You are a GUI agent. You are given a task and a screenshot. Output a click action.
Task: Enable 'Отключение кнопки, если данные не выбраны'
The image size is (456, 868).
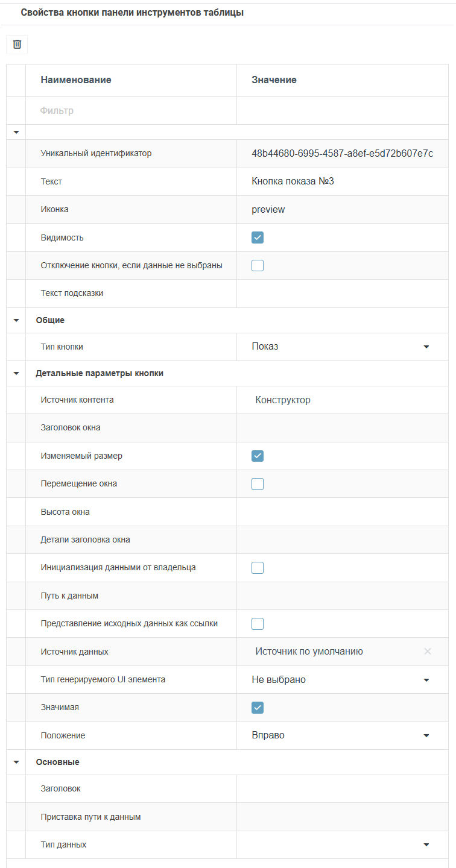click(x=258, y=265)
